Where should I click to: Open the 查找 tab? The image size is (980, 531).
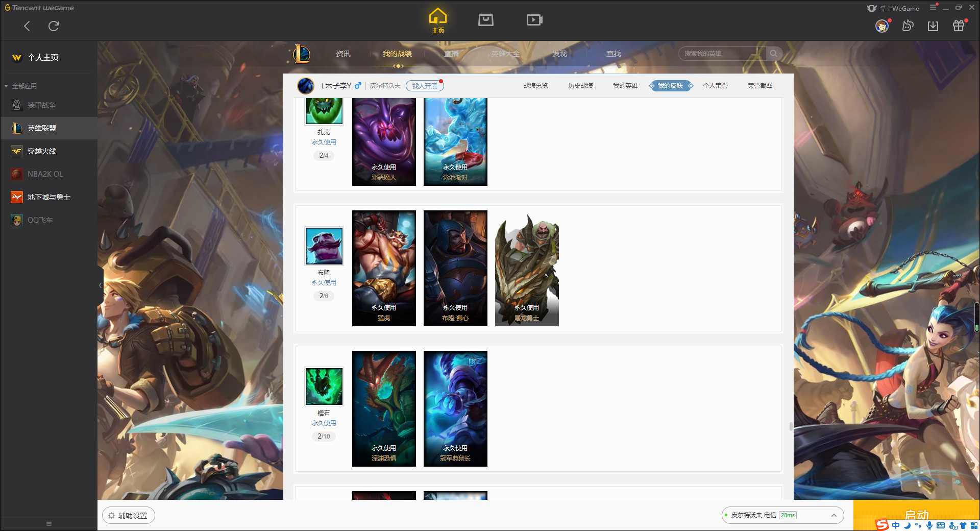[x=614, y=54]
